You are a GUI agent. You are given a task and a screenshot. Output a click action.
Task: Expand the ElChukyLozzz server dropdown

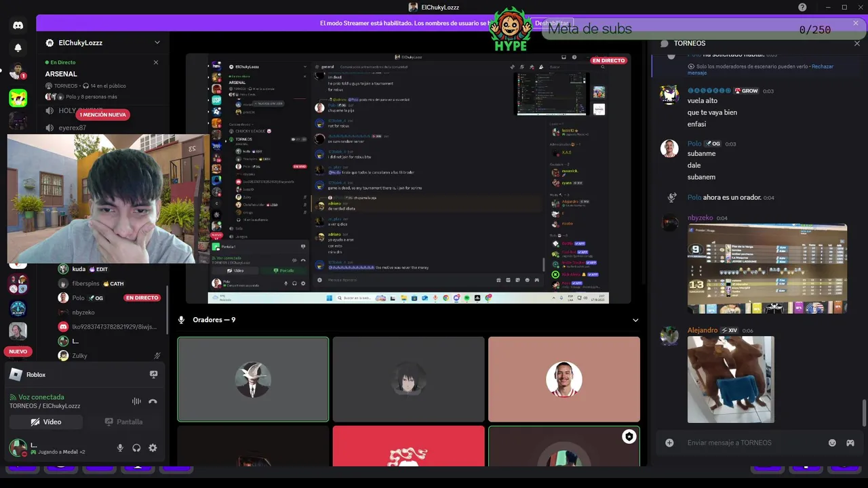tap(157, 43)
